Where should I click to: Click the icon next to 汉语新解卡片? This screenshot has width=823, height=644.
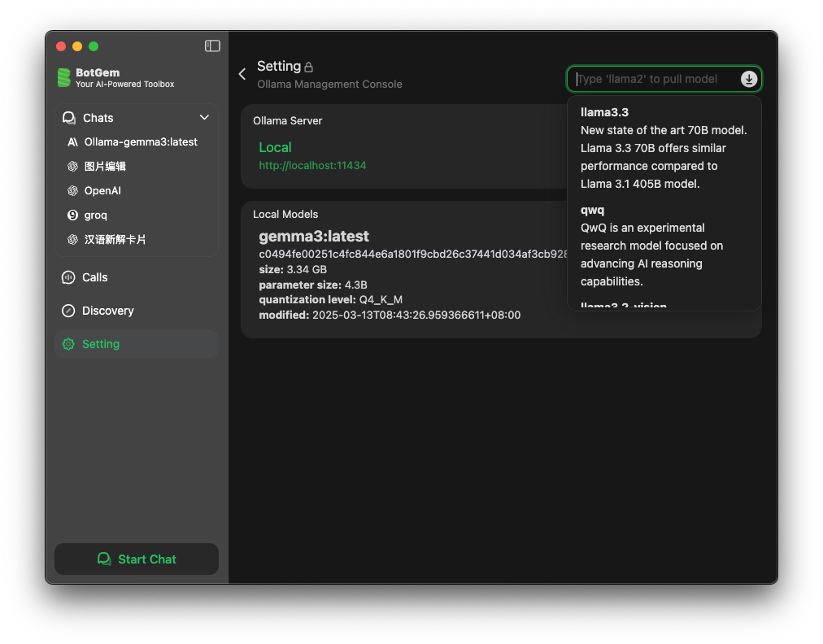coord(72,239)
